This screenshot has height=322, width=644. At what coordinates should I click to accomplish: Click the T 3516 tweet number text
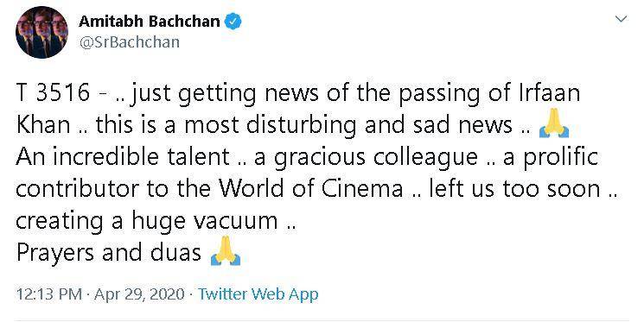53,92
